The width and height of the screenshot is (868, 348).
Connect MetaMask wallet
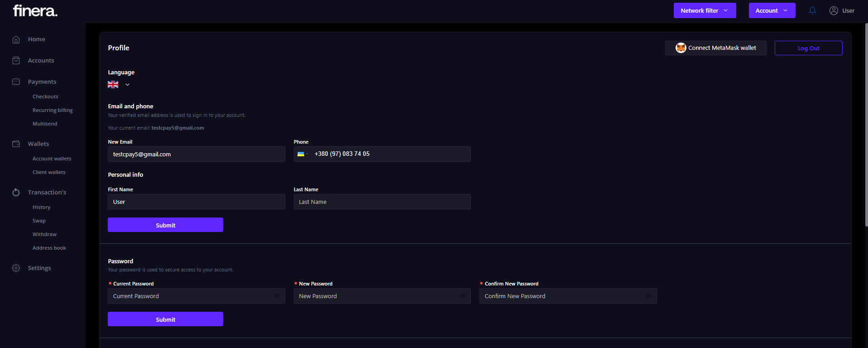(x=715, y=48)
